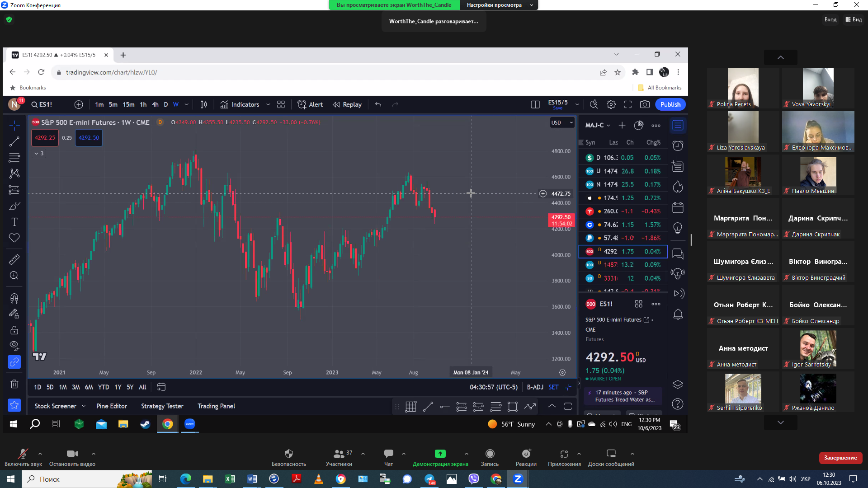Open Igor Sarnatskiy's video thumbnail
The image size is (868, 488).
pos(818,348)
